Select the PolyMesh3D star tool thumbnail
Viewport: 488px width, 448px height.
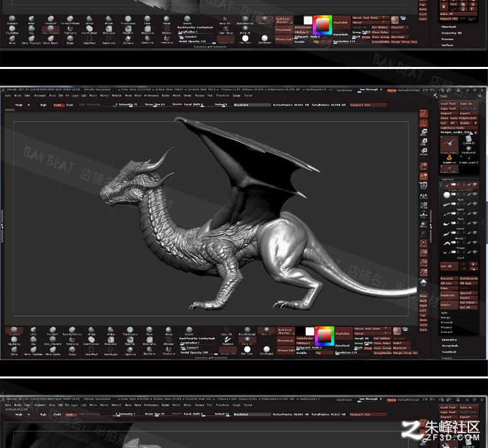pyautogui.click(x=468, y=150)
